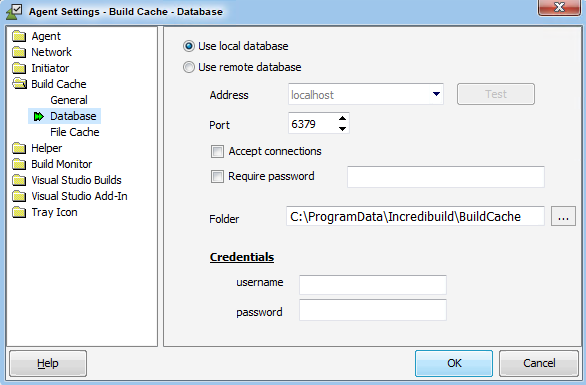This screenshot has height=385, width=586.
Task: Click the Agent folder icon
Action: (19, 36)
